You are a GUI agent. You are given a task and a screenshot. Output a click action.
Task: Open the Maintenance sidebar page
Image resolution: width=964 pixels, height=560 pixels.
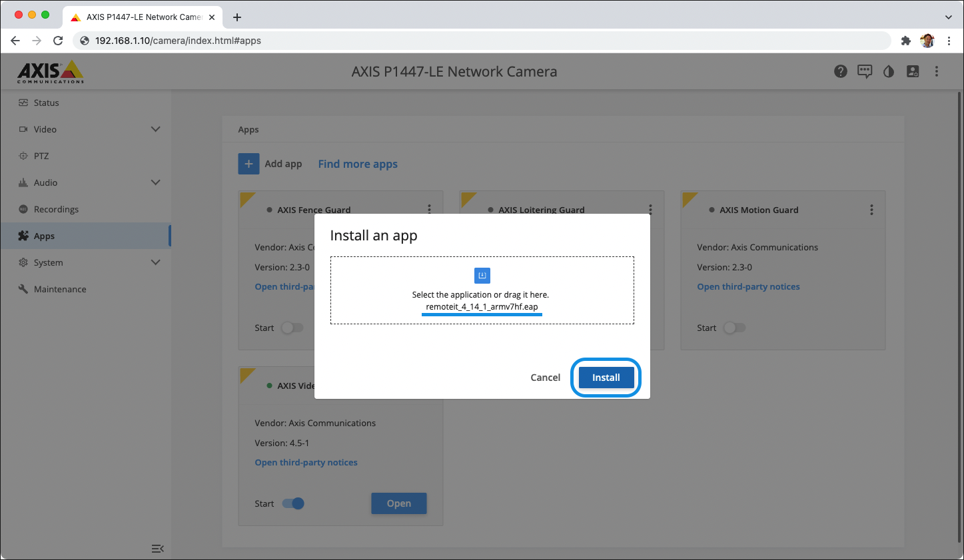point(85,289)
